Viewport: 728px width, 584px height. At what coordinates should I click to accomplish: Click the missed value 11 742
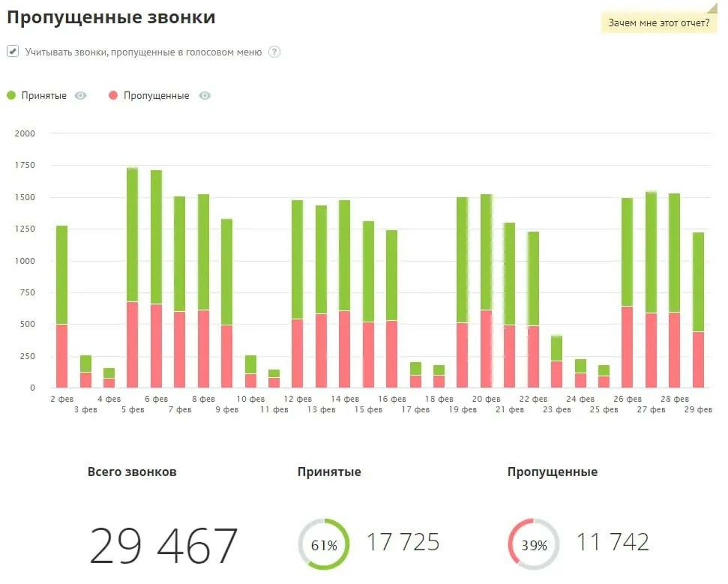(x=613, y=542)
